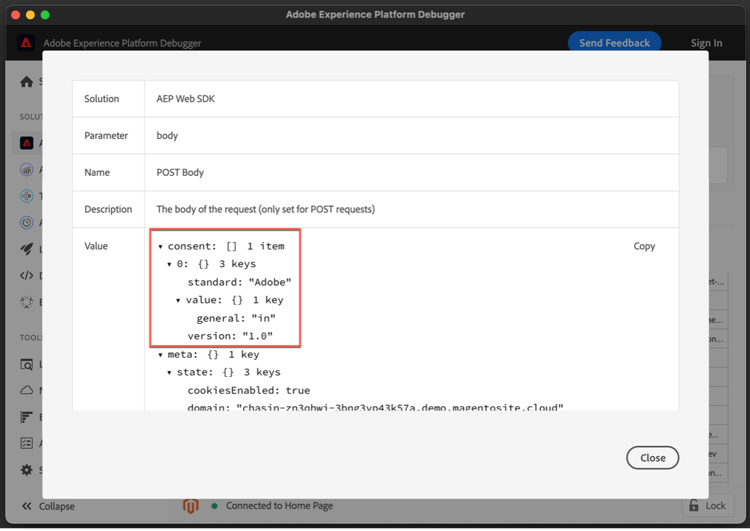Collapse the consent node triangle

[x=160, y=247]
